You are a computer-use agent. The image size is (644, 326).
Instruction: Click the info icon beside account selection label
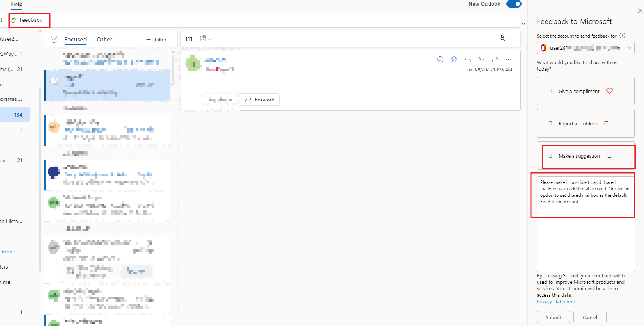coord(622,36)
